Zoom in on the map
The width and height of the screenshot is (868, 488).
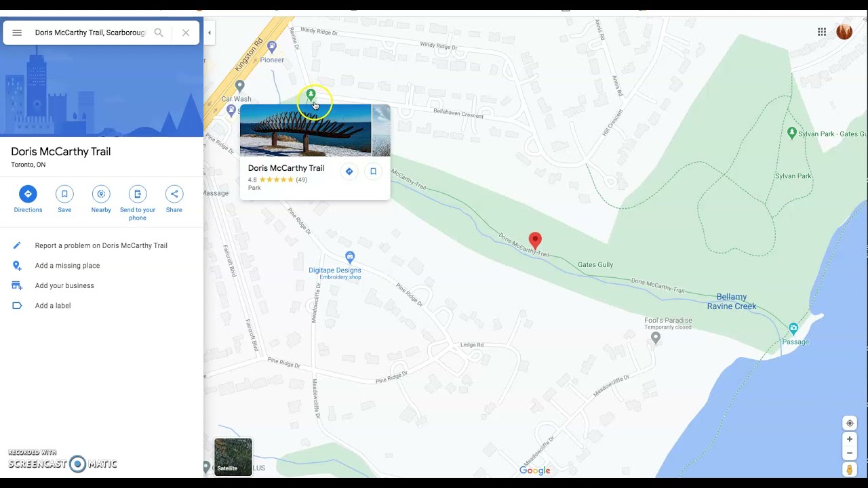coord(850,439)
